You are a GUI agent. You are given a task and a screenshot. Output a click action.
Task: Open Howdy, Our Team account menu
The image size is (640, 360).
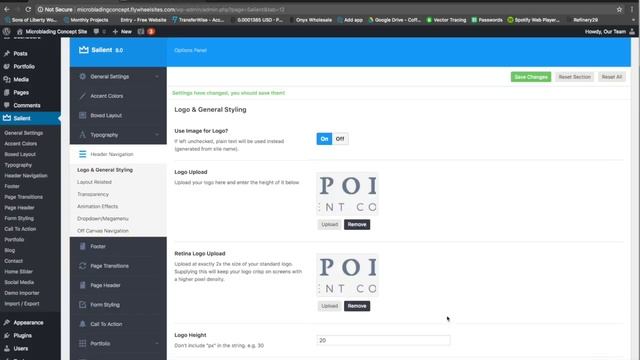click(x=610, y=31)
